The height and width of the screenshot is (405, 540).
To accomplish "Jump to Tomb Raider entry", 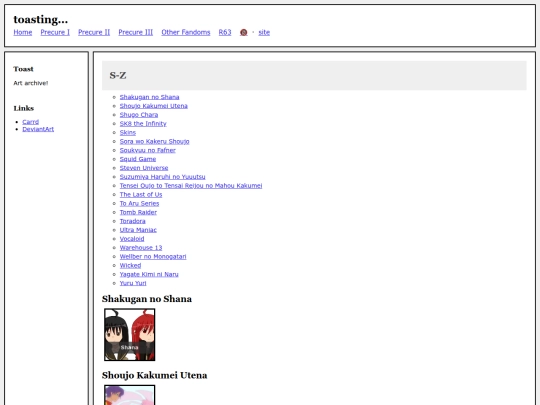I will (138, 212).
